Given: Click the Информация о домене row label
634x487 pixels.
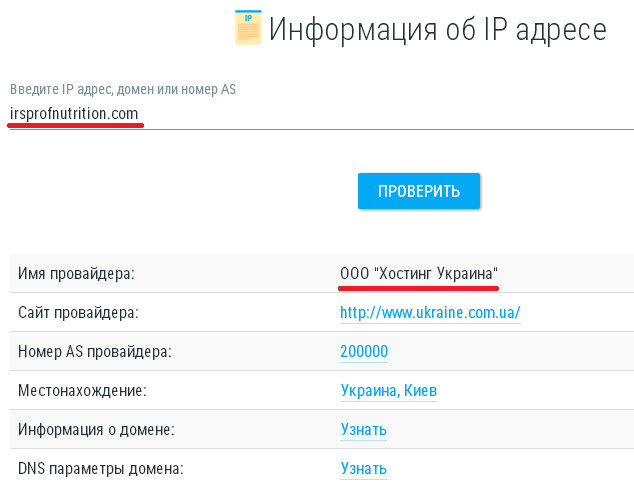Looking at the screenshot, I should 96,430.
